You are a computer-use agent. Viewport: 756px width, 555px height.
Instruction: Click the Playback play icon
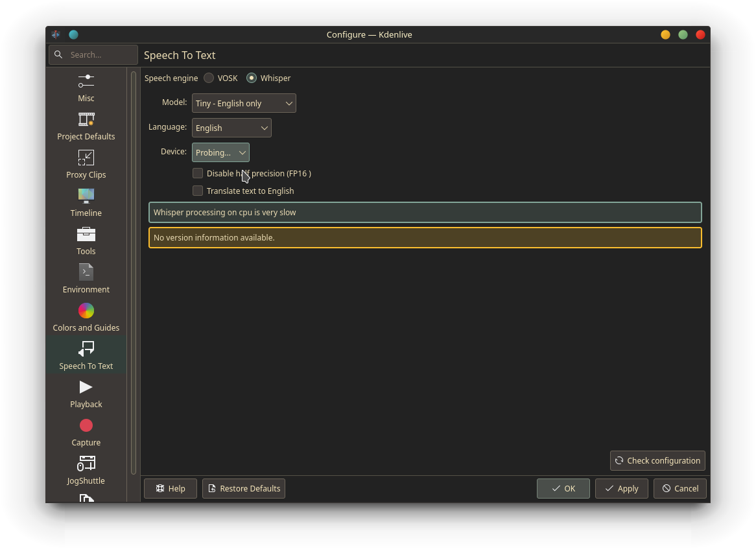coord(86,387)
